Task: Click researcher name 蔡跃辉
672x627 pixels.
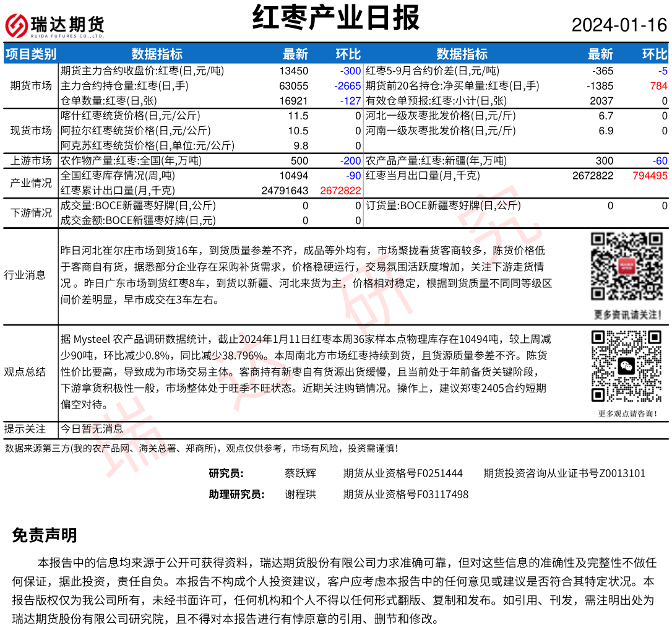Action: 300,473
